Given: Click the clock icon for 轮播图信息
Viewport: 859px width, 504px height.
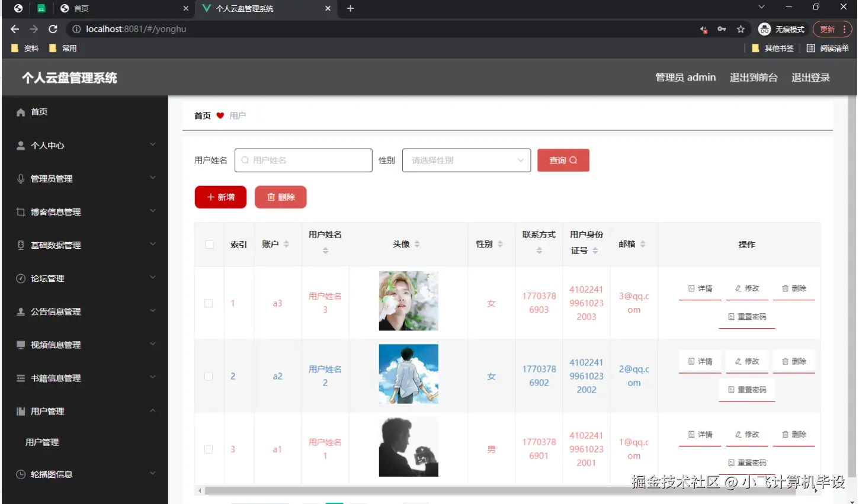Looking at the screenshot, I should click(x=21, y=474).
